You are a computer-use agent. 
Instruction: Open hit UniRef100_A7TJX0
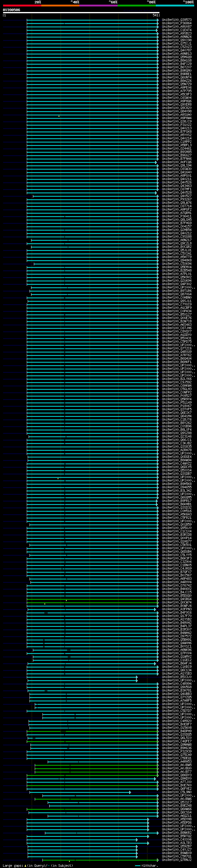click(x=177, y=782)
